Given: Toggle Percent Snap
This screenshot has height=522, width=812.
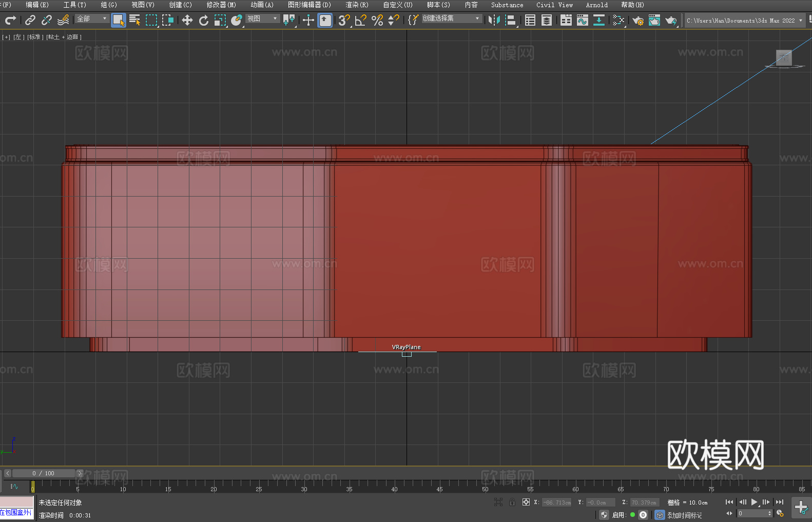Looking at the screenshot, I should (377, 20).
